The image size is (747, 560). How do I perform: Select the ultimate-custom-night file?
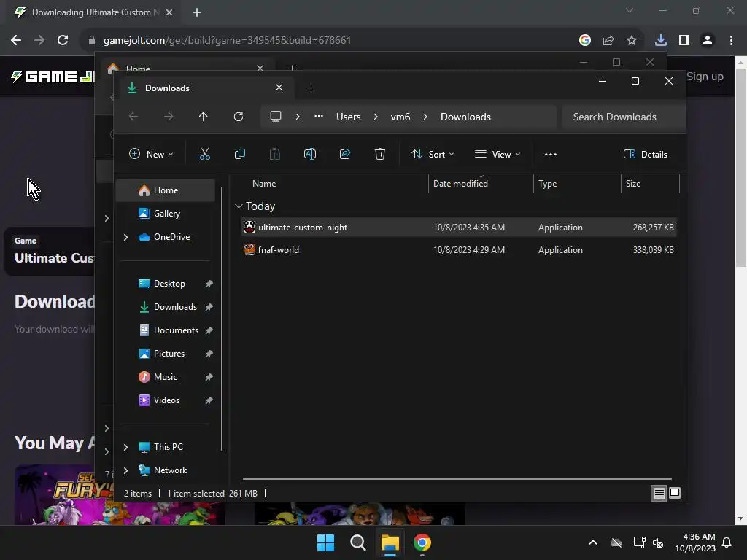click(458, 227)
